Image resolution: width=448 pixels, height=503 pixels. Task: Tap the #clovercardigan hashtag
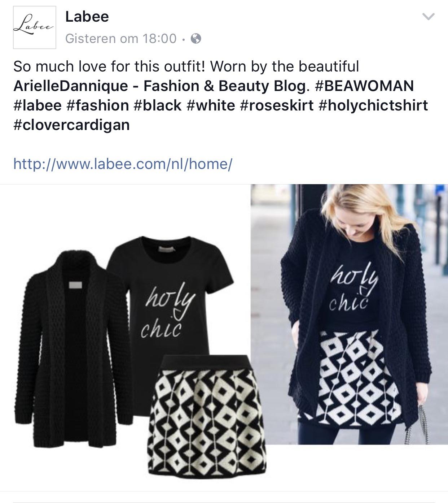coord(71,125)
